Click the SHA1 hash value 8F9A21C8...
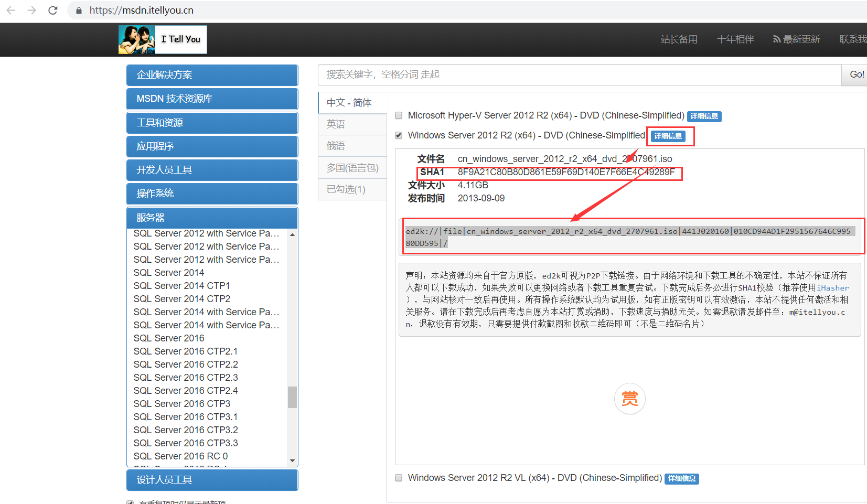867x504 pixels. pos(566,172)
